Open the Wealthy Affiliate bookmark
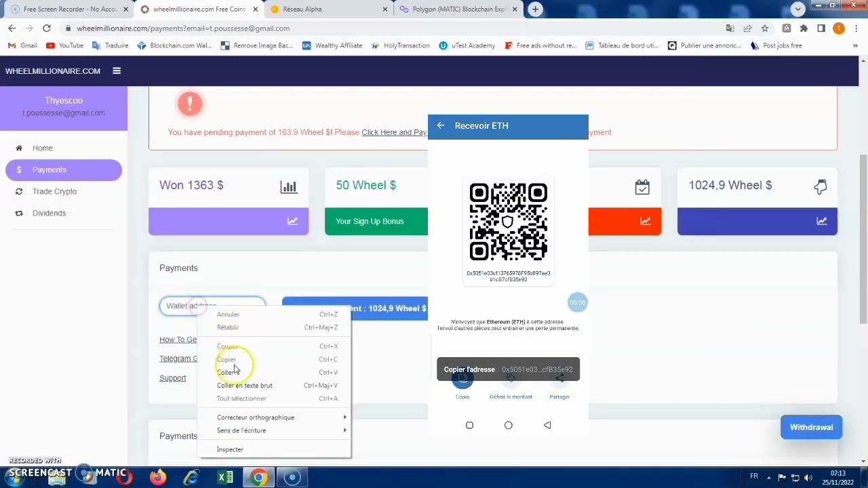Image resolution: width=868 pixels, height=488 pixels. point(332,45)
